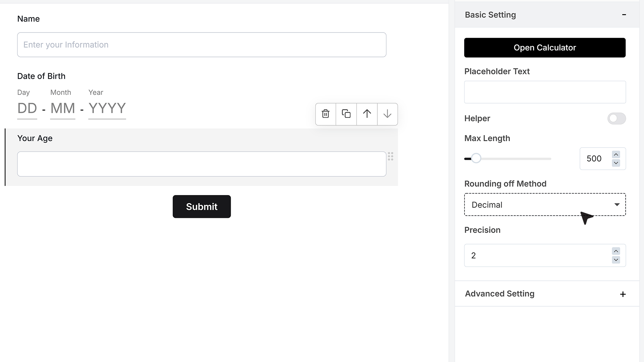
Task: Click the Submit button
Action: 202,206
